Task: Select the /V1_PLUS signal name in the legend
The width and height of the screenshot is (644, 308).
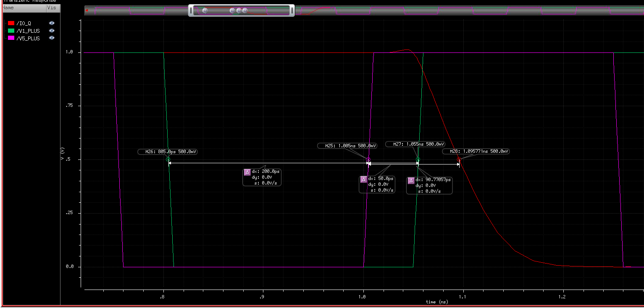Action: [x=28, y=31]
